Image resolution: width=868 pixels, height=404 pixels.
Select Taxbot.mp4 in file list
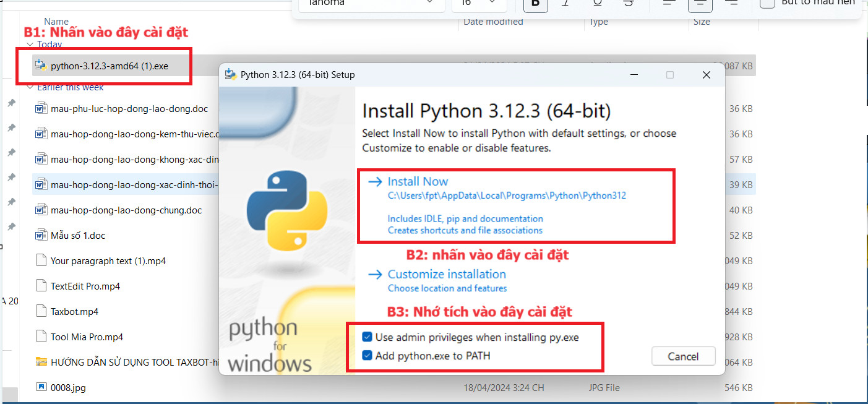click(74, 311)
